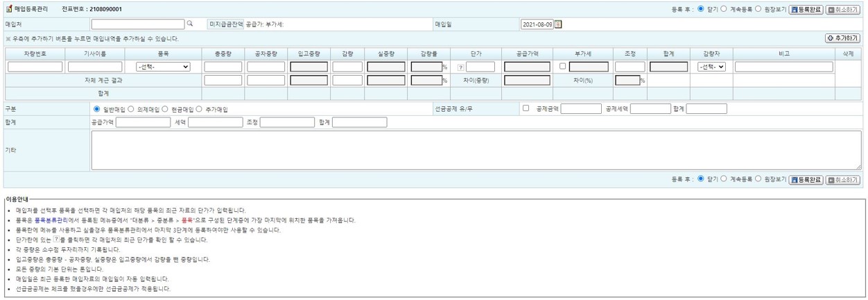Click 감량 field in 자체 계근 결과 row

[x=347, y=81]
